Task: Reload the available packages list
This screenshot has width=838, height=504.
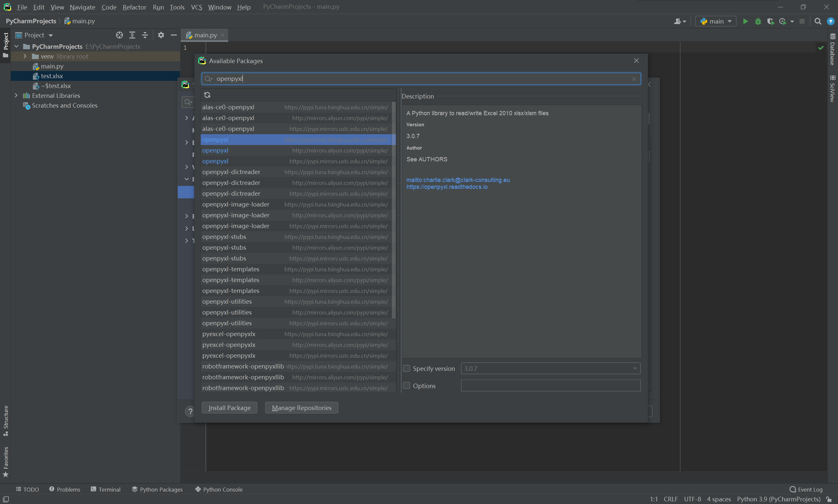Action: pyautogui.click(x=207, y=95)
